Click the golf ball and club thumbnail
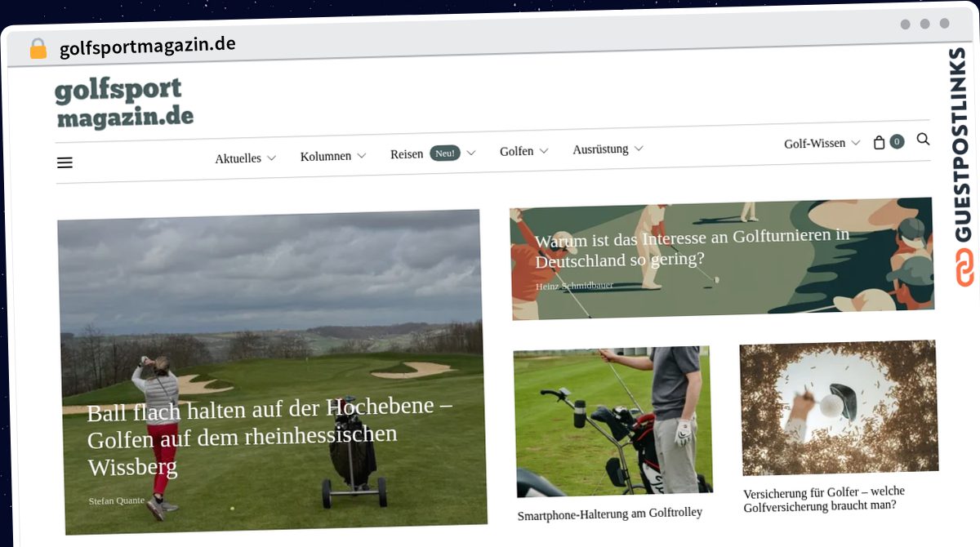The image size is (980, 547). pos(839,407)
